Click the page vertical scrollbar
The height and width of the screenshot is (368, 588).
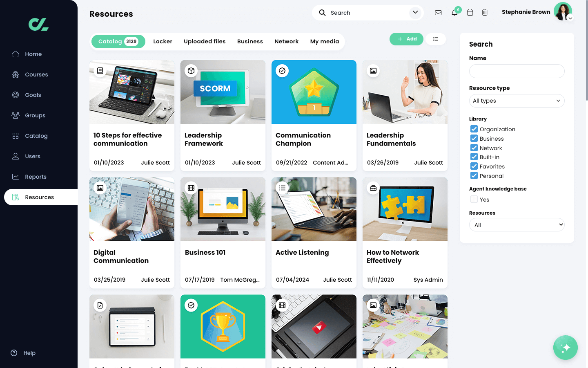point(586,51)
